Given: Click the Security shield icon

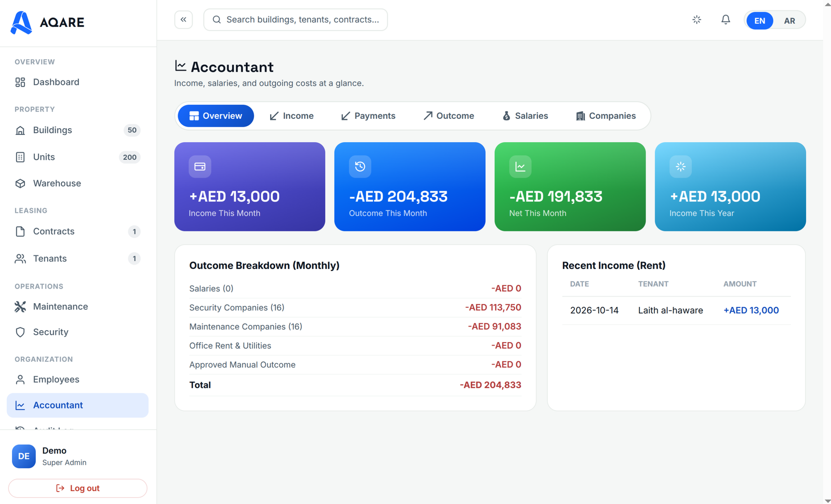Looking at the screenshot, I should coord(20,332).
